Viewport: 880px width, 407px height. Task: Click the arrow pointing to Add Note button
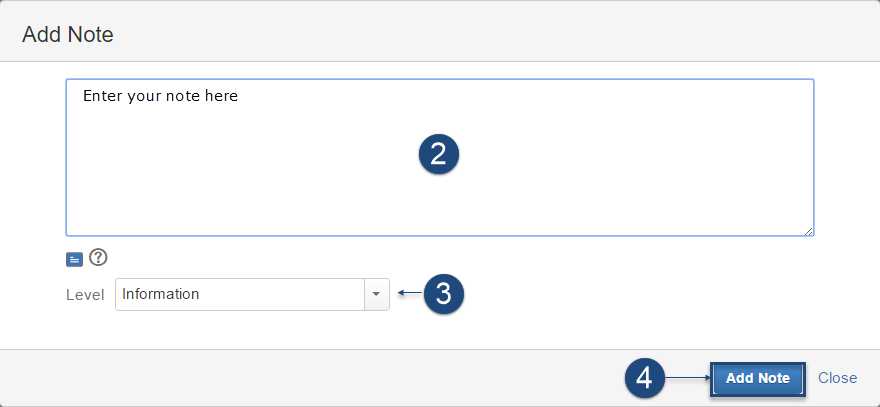point(688,378)
